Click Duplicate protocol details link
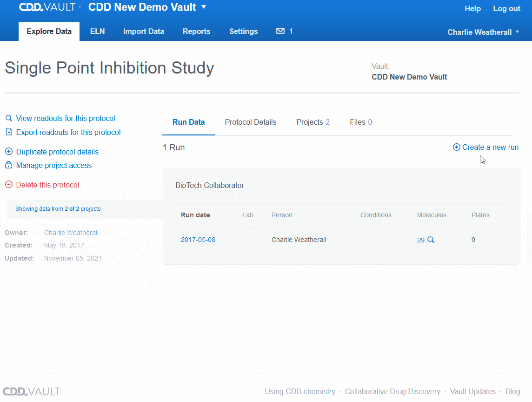532x402 pixels. pos(57,152)
